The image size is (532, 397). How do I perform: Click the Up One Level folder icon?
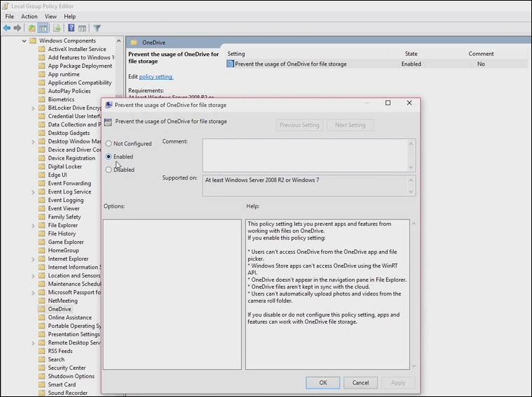(32, 28)
